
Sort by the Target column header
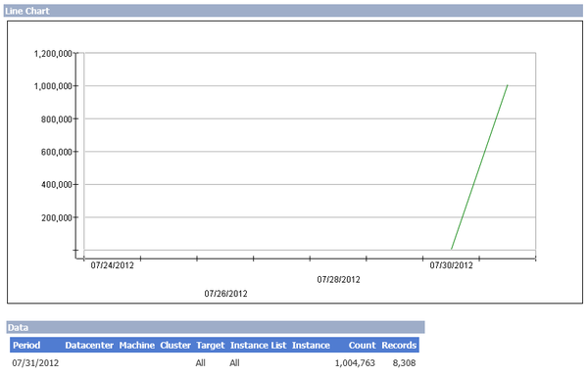[211, 346]
